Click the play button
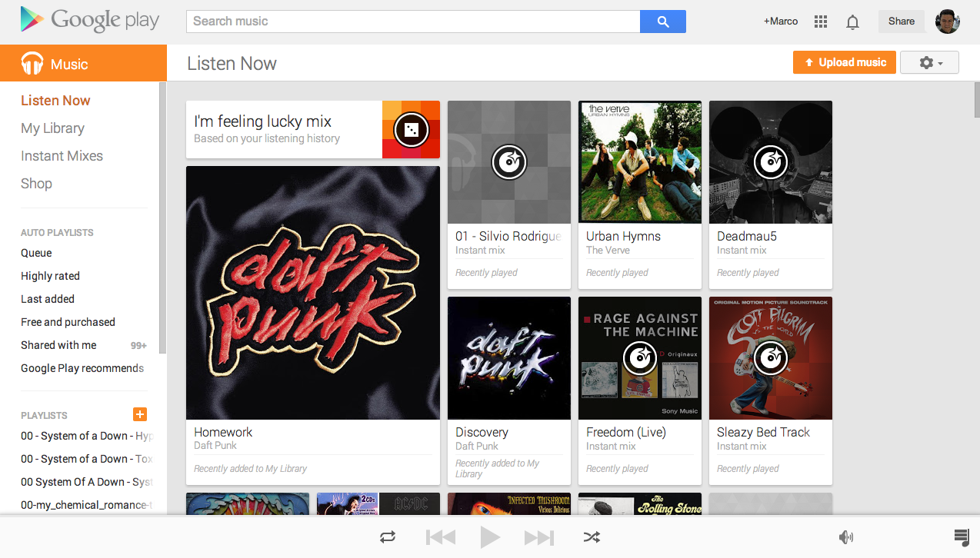This screenshot has height=558, width=980. coord(490,536)
